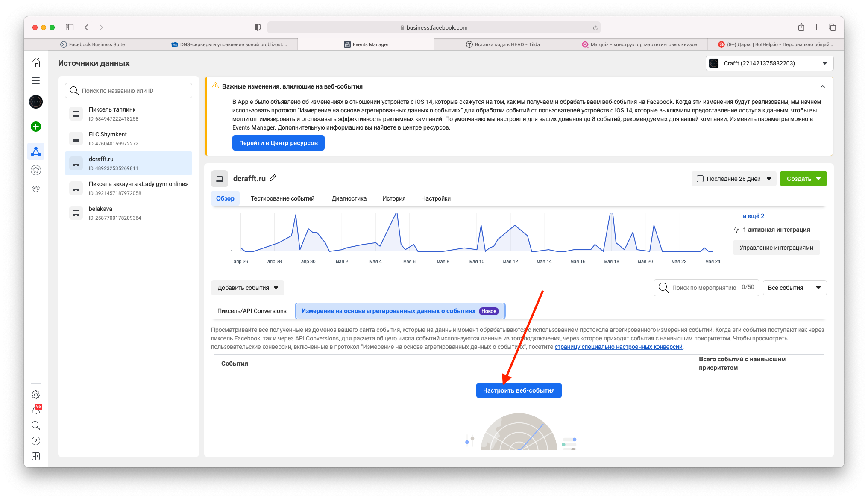868x499 pixels.
Task: Click the bottom sidebar panel toggle icon
Action: (x=36, y=456)
